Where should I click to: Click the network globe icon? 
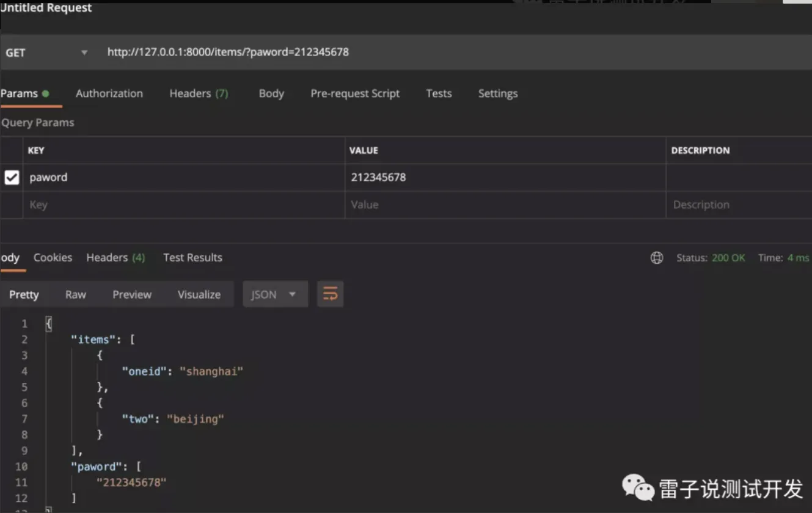pyautogui.click(x=657, y=258)
